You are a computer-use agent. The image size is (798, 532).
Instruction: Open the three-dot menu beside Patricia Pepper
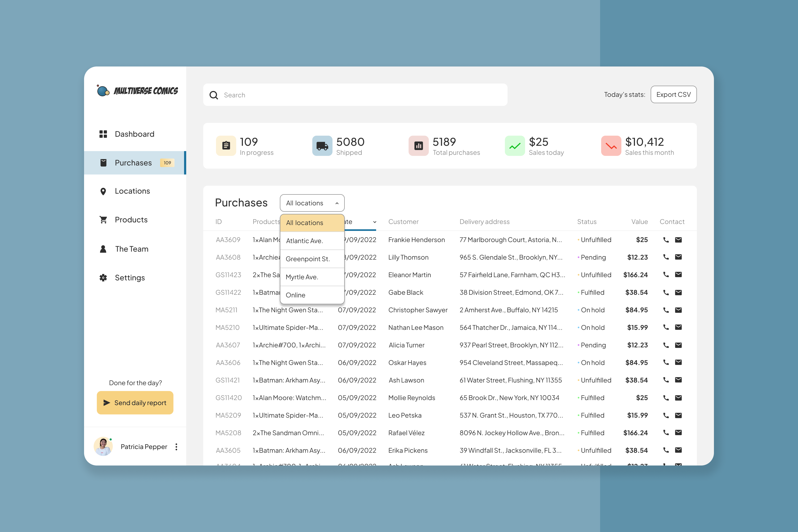[176, 447]
